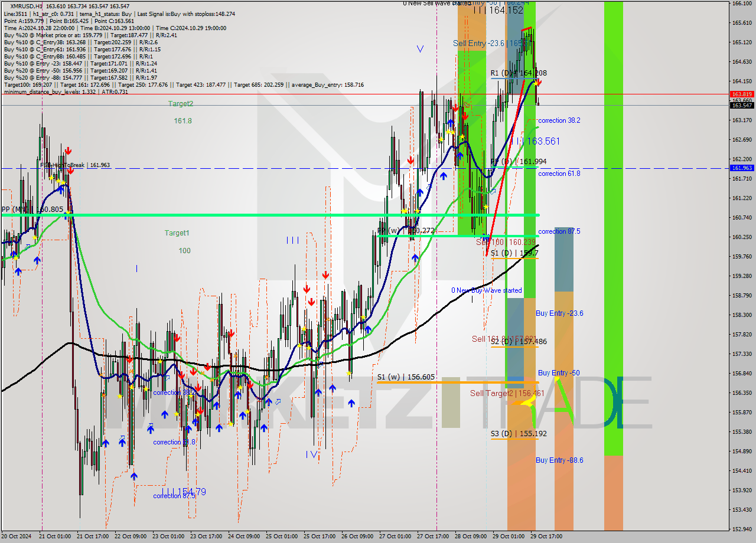Click the '29 Oct 17:00' time axis label
The height and width of the screenshot is (543, 756).
(x=546, y=537)
